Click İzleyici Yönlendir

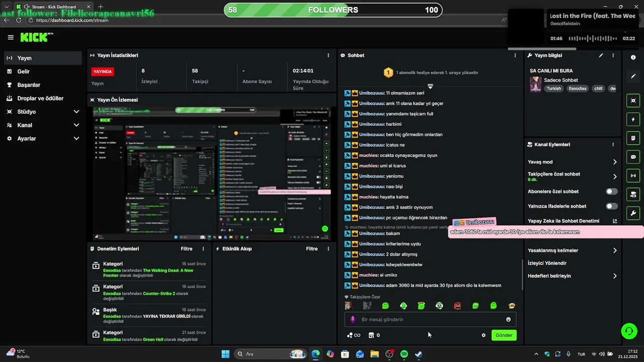pyautogui.click(x=547, y=263)
